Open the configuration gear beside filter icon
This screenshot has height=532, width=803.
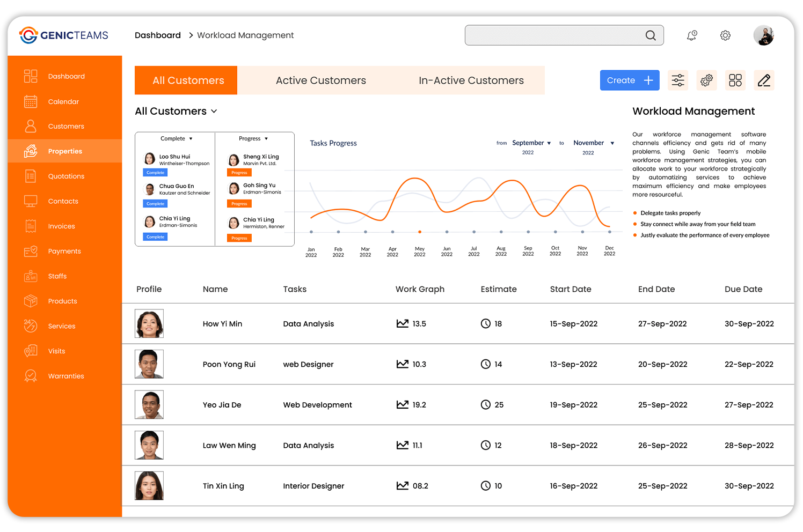coord(706,80)
